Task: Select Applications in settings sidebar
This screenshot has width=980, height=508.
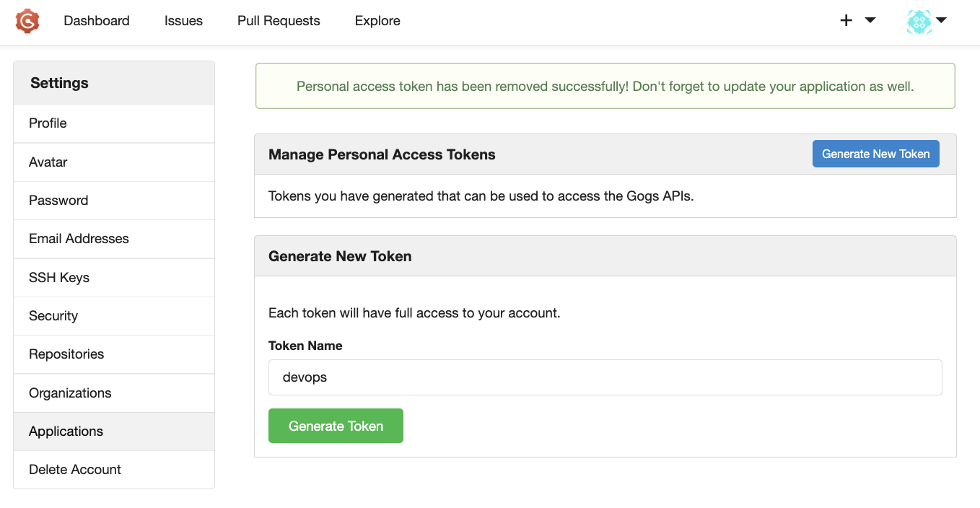Action: 66,432
